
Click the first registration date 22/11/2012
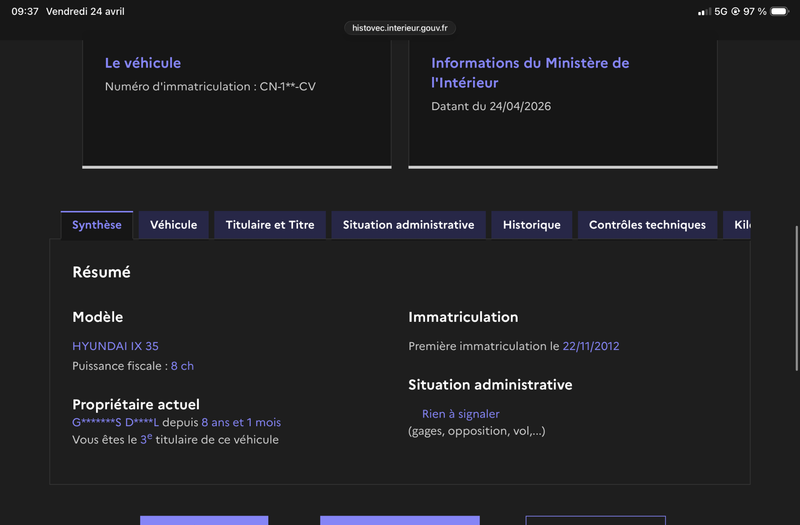click(591, 346)
